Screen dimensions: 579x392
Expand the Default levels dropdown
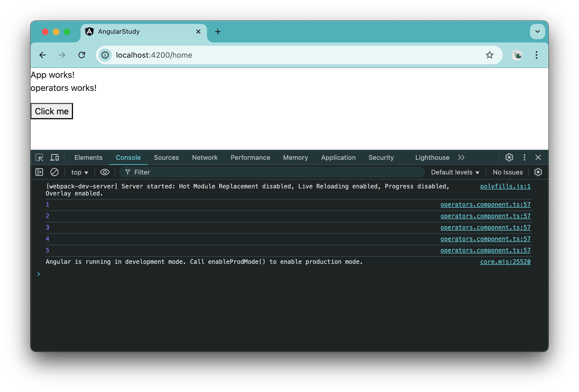pyautogui.click(x=455, y=172)
